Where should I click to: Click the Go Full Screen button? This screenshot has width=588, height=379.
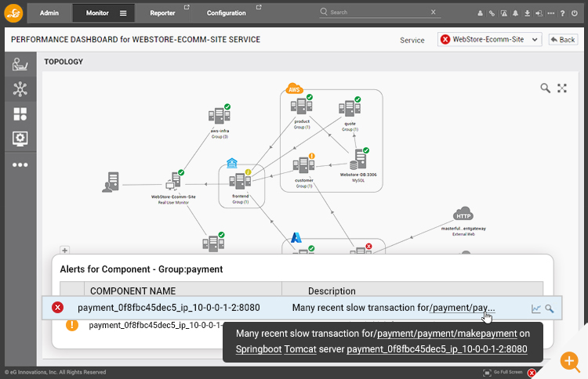[503, 372]
